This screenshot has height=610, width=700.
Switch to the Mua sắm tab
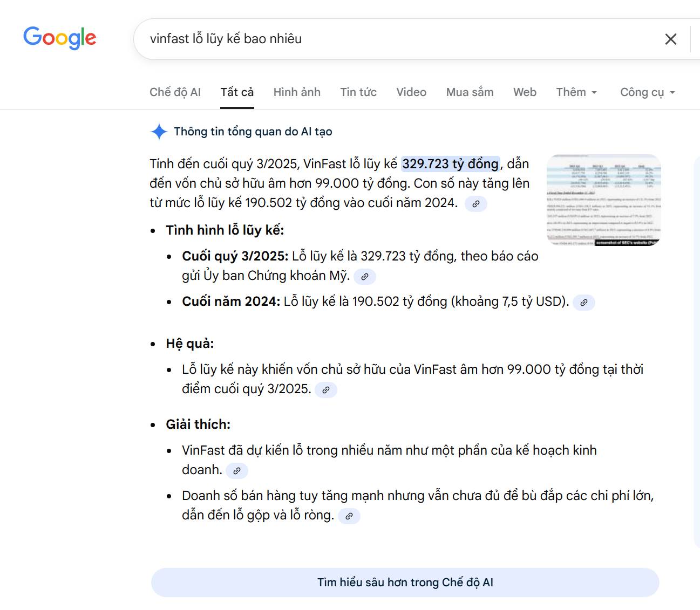[470, 92]
